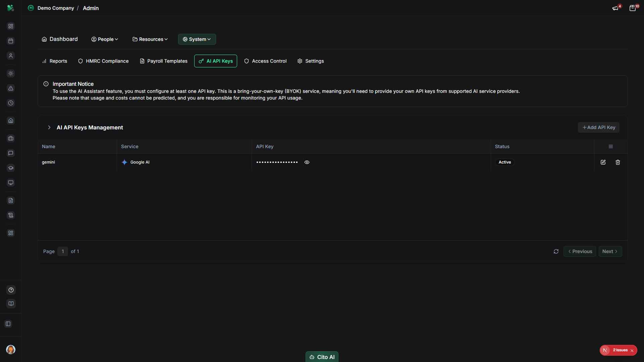This screenshot has width=644, height=362.
Task: Toggle the theme with the sun icon
Action: [x=11, y=73]
